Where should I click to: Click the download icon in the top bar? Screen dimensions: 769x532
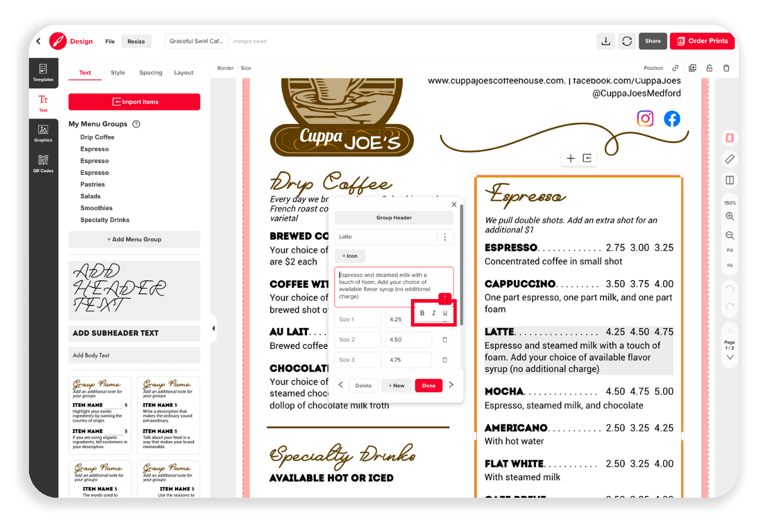coord(605,41)
